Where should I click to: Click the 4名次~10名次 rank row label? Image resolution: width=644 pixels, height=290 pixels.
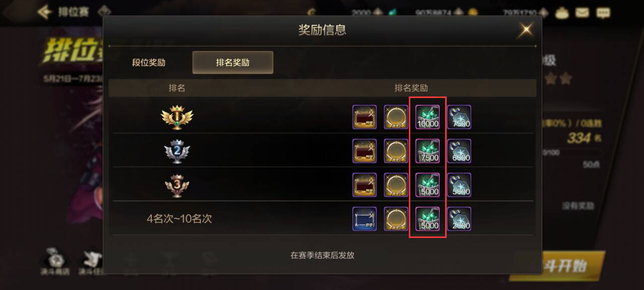pyautogui.click(x=179, y=219)
